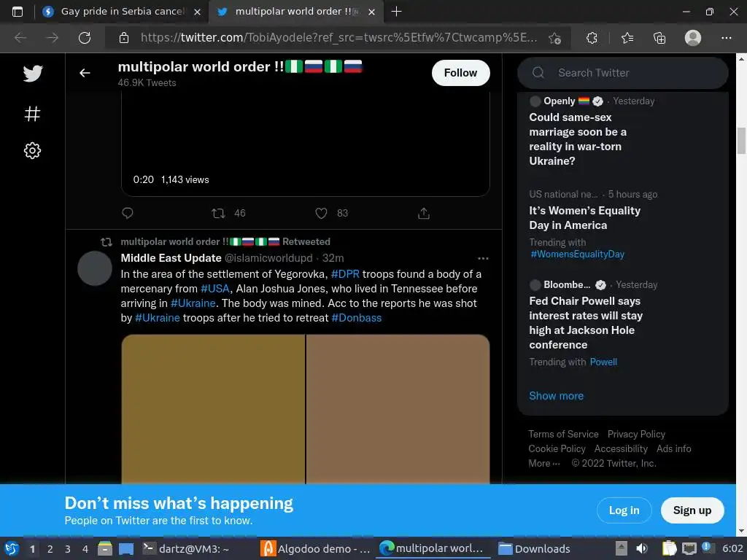Open Twitter settings gear icon

coord(32,150)
